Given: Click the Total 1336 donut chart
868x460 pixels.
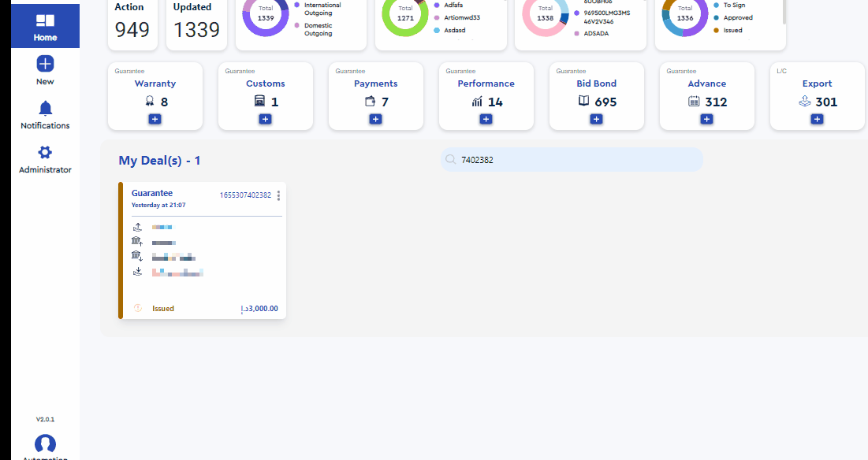Looking at the screenshot, I should pos(685,14).
